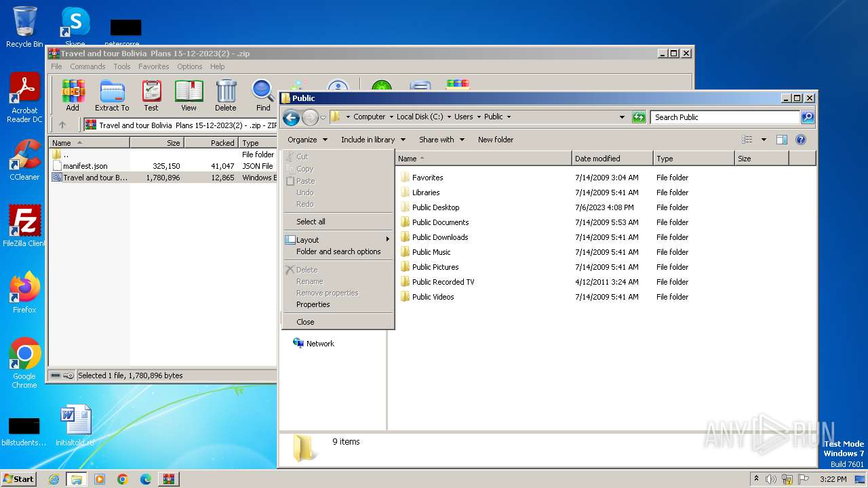Open Include in library dropdown
The image size is (868, 488).
(x=373, y=140)
